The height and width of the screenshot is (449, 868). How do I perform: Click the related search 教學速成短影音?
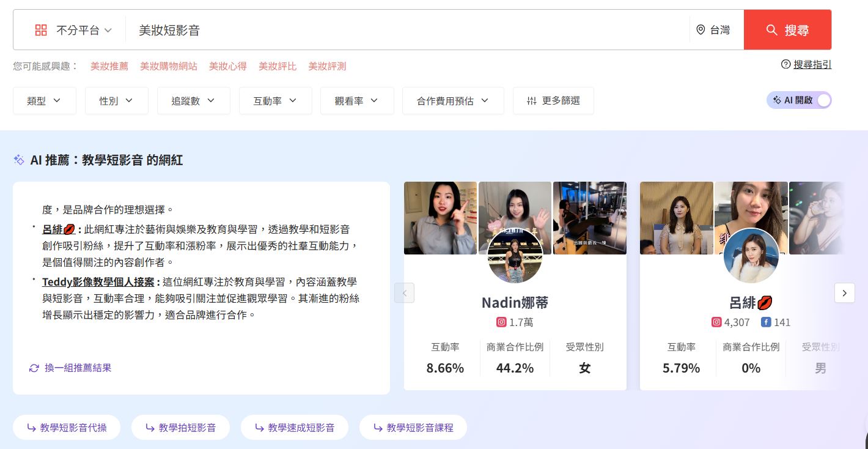click(x=295, y=428)
